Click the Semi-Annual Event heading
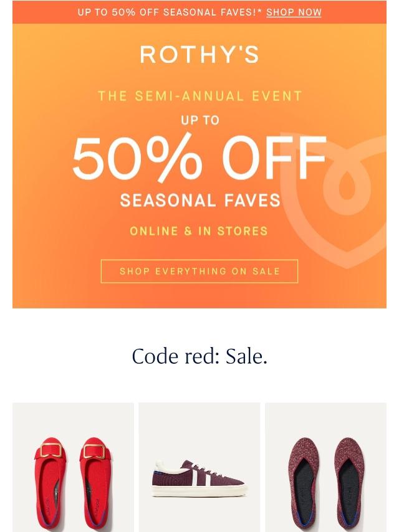The image size is (399, 532). [199, 96]
